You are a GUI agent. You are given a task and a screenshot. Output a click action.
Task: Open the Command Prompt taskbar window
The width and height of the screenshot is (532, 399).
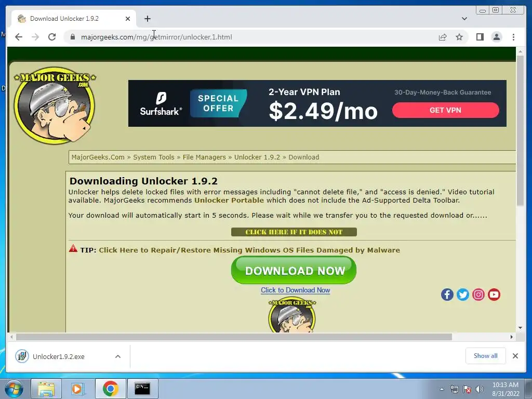(142, 389)
